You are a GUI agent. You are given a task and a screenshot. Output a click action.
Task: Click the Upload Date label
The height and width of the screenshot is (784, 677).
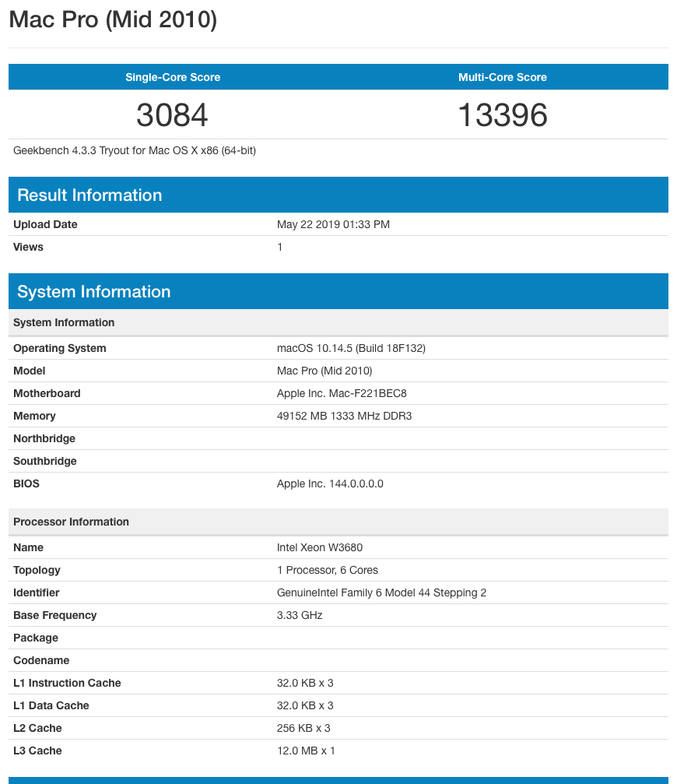click(x=45, y=224)
